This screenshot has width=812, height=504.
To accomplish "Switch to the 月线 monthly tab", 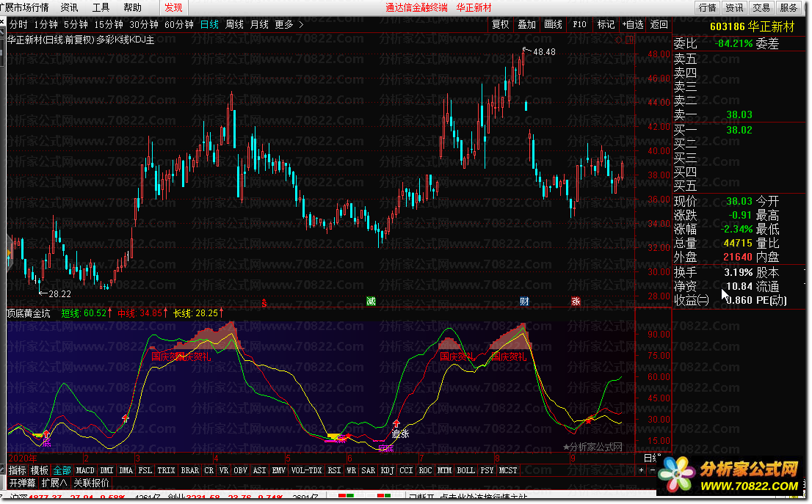I will pyautogui.click(x=259, y=24).
